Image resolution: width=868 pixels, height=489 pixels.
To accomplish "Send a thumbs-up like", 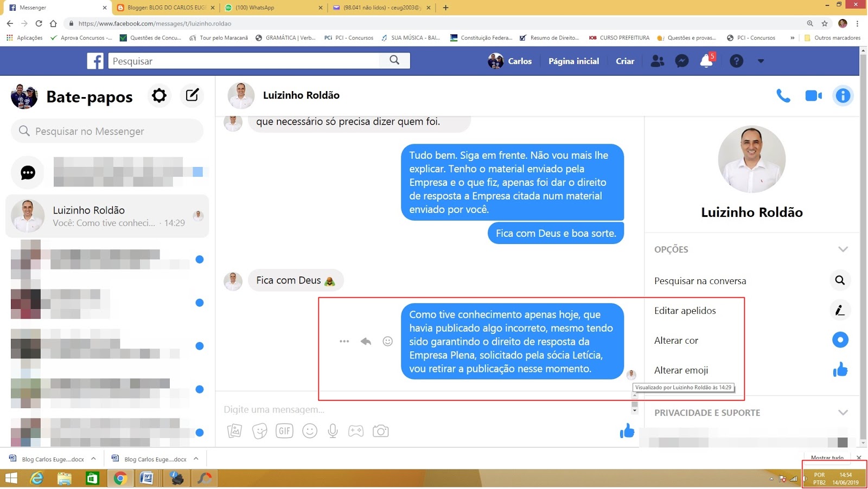I will pos(627,431).
